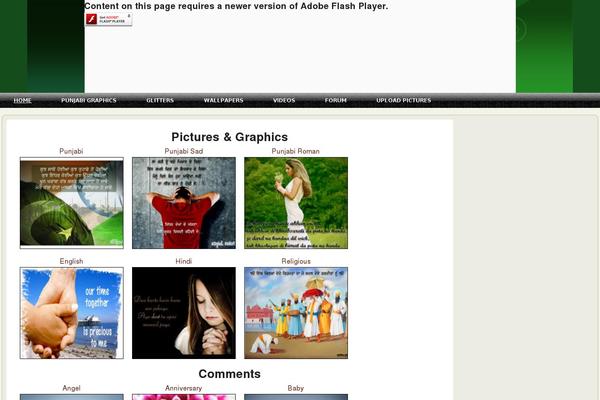Open the Religious Sikh painting thumbnail
This screenshot has height=400, width=600.
coord(296,313)
